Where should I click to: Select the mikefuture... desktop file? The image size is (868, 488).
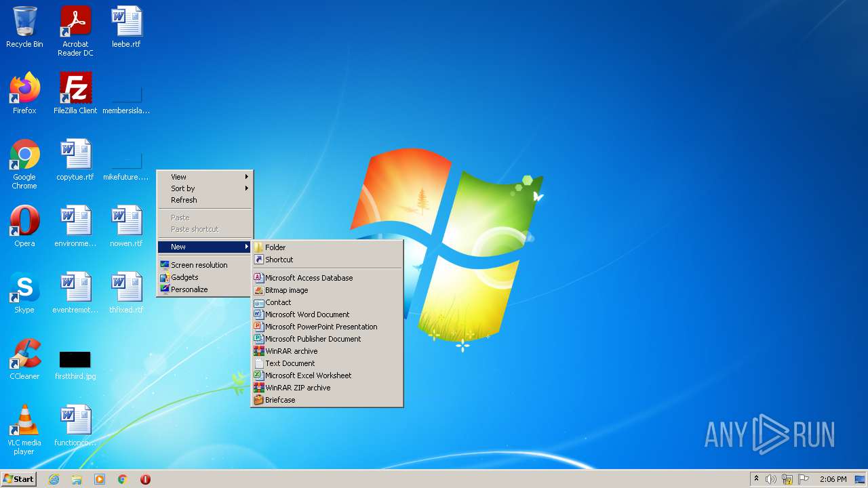(x=126, y=166)
